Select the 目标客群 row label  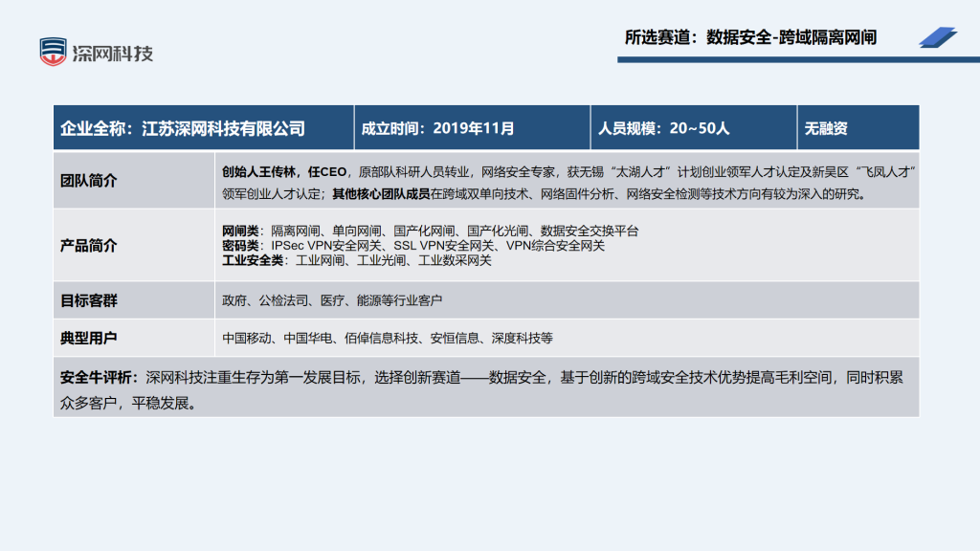tap(89, 300)
